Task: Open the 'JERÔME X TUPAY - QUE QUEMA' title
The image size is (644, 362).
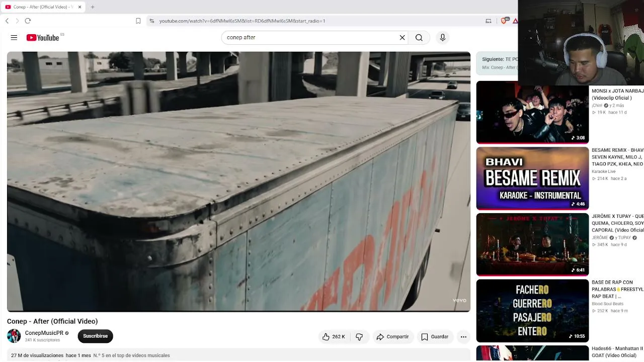Action: [x=617, y=223]
